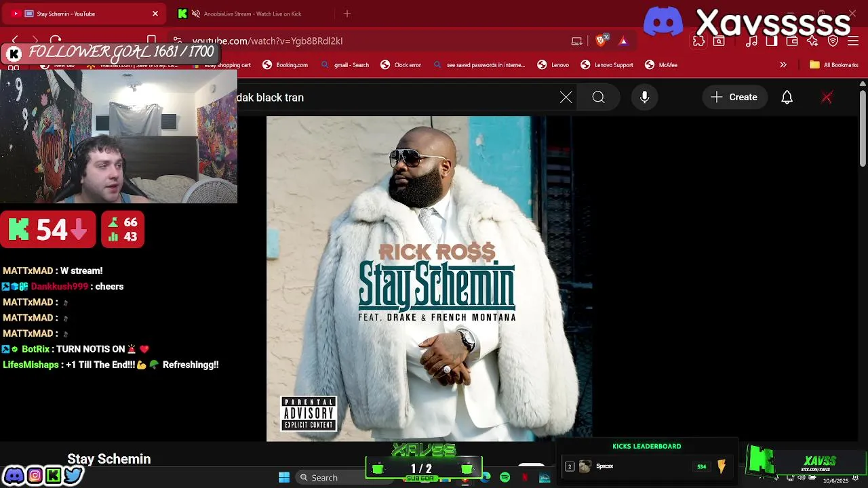
Task: Close the Stay Schemin YouTube tab
Action: [155, 14]
